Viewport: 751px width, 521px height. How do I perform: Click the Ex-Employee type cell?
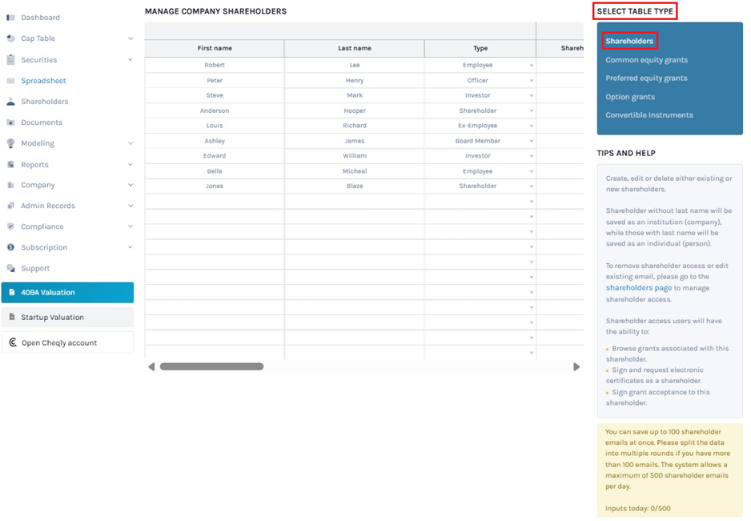(x=478, y=125)
